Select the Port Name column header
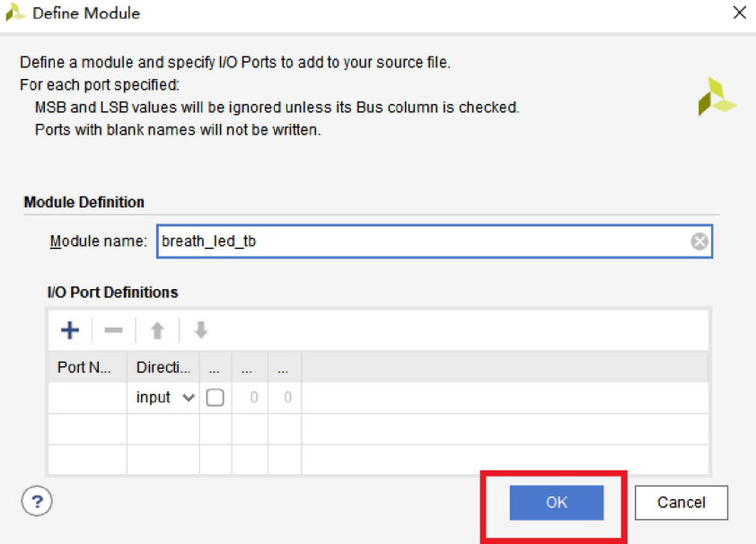 pyautogui.click(x=85, y=367)
